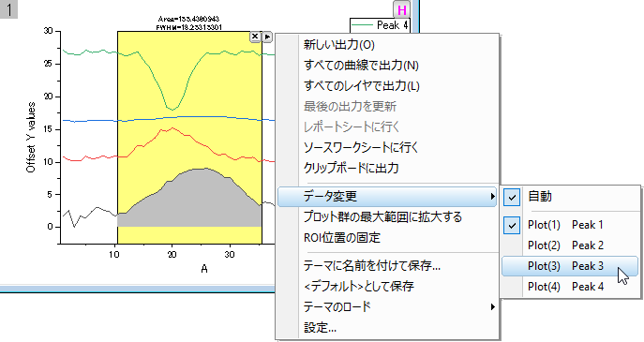This screenshot has height=342, width=644.
Task: Click the blue curve line
Action: pyautogui.click(x=169, y=119)
